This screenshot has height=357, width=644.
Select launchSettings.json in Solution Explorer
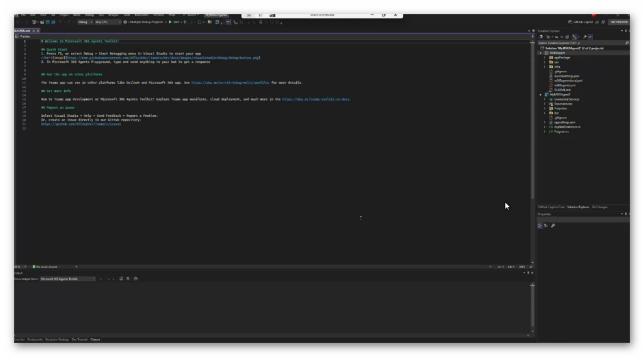[567, 76]
